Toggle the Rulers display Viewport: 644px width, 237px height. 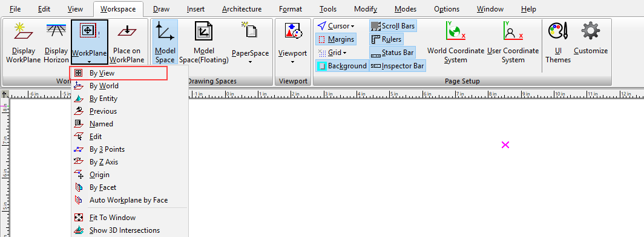[386, 39]
